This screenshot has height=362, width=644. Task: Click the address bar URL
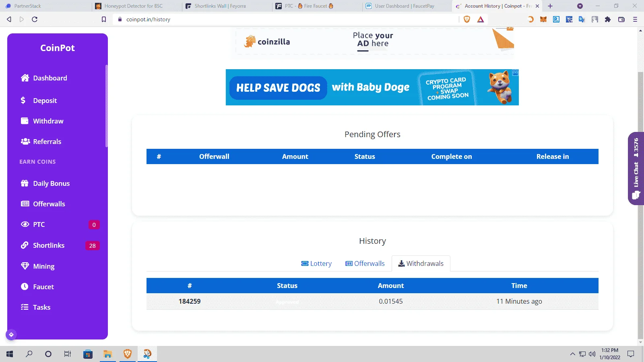coord(148,19)
